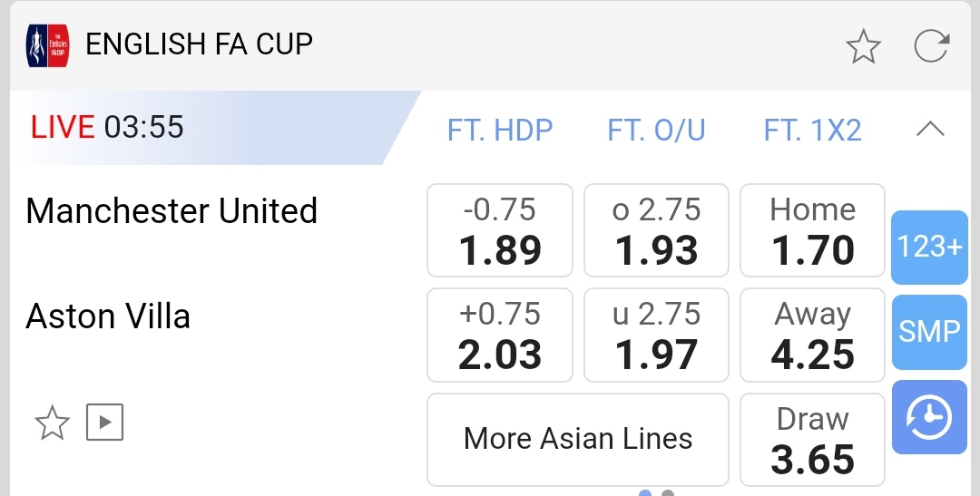Expand More Asian Lines
The width and height of the screenshot is (980, 496).
click(578, 440)
